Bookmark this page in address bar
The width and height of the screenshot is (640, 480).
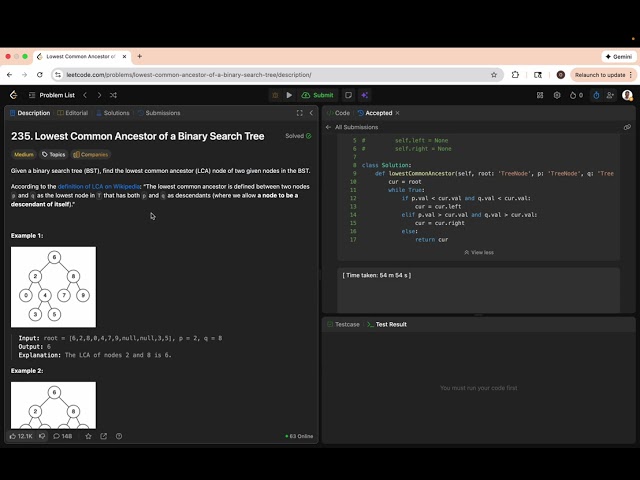494,74
